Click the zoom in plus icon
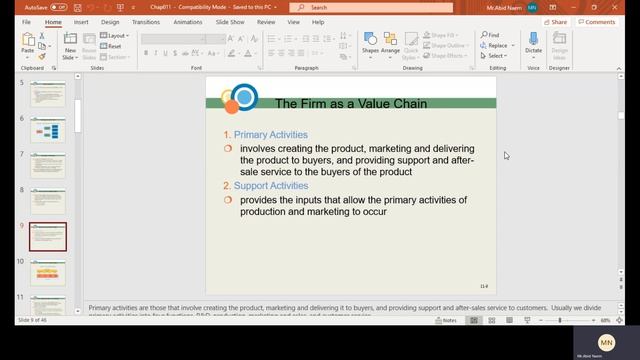The width and height of the screenshot is (640, 360). [x=593, y=320]
